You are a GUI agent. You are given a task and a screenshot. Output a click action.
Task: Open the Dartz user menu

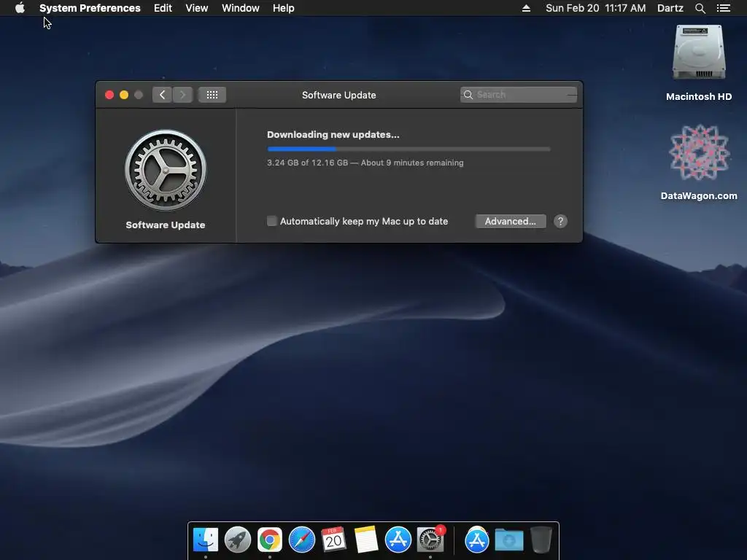(670, 8)
